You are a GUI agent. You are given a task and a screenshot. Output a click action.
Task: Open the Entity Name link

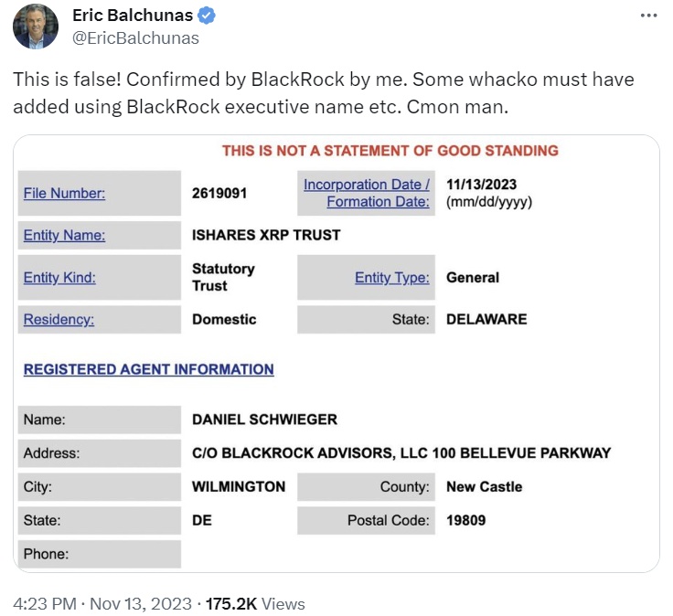click(64, 235)
